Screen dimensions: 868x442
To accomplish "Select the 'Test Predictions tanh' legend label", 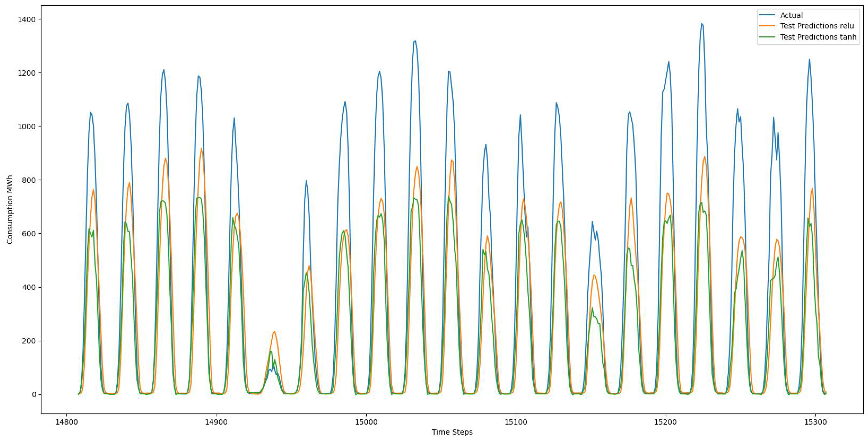I will (818, 37).
